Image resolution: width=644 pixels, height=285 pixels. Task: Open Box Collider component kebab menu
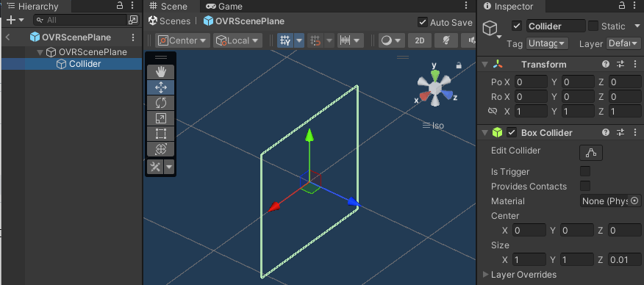coord(634,132)
